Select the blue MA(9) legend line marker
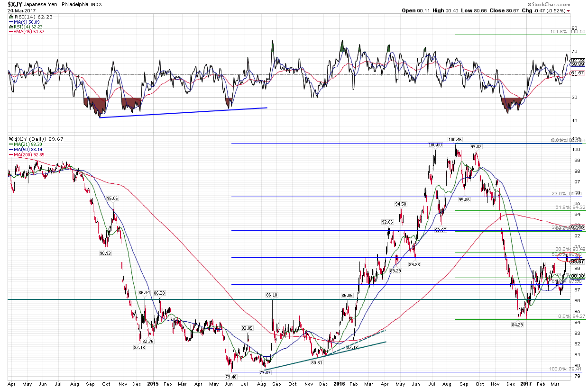 click(x=10, y=21)
